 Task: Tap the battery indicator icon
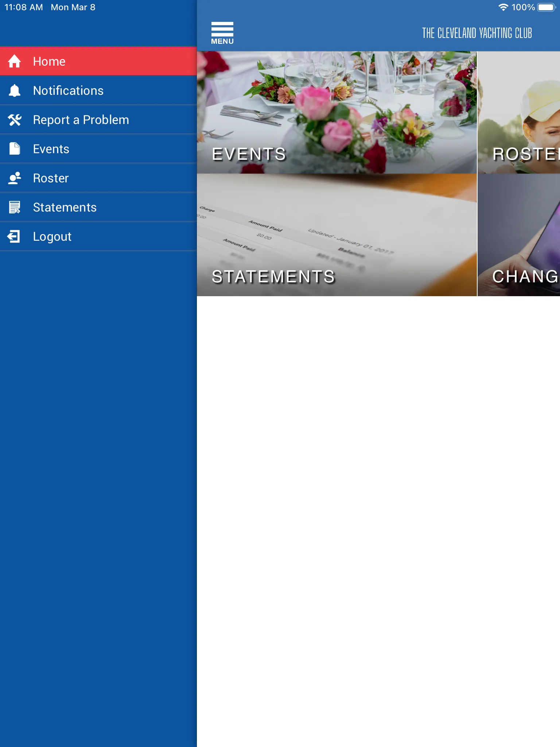click(547, 7)
